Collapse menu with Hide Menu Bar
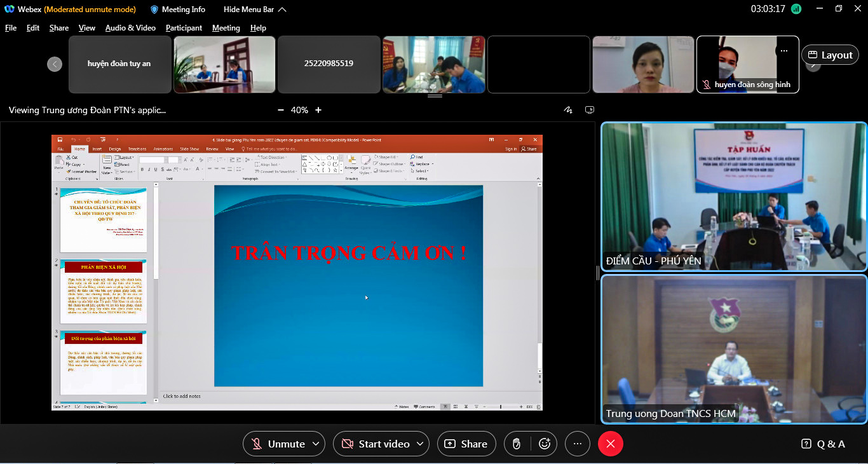Viewport: 868px width, 464px height. coord(254,10)
